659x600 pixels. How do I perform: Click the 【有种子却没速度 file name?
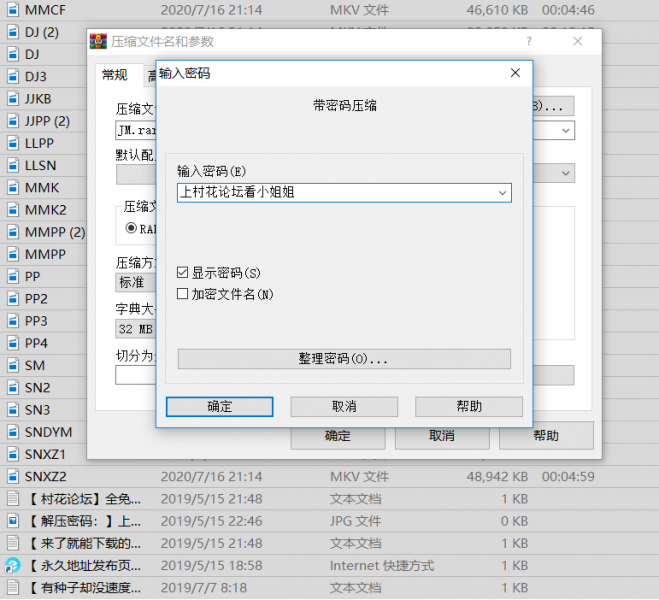pos(84,588)
